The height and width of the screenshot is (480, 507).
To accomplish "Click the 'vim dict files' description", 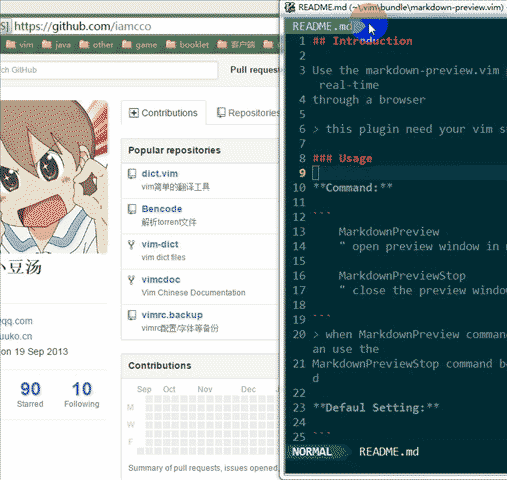I will click(163, 257).
